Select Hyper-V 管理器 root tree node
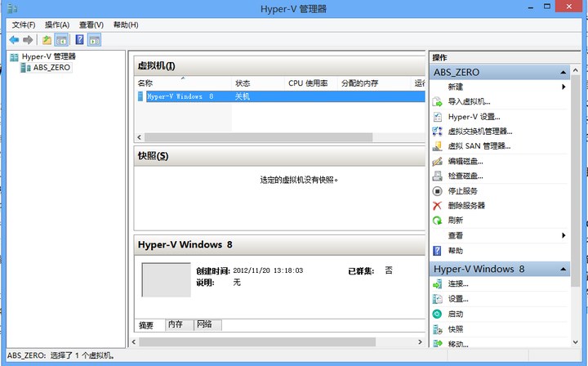 click(x=49, y=56)
